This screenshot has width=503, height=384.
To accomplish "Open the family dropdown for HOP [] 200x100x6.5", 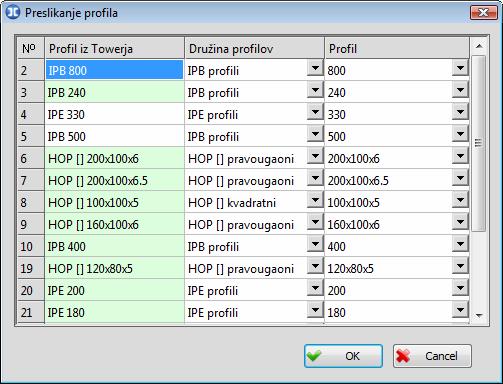I will click(315, 178).
